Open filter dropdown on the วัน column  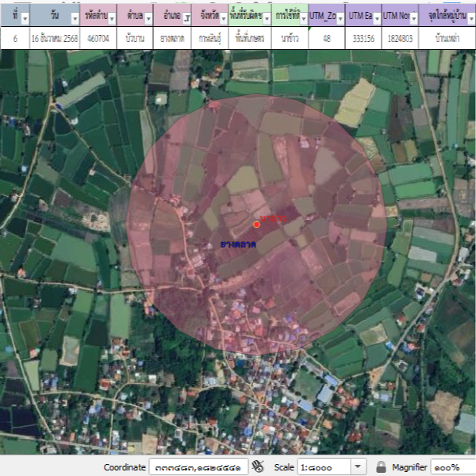pos(75,17)
